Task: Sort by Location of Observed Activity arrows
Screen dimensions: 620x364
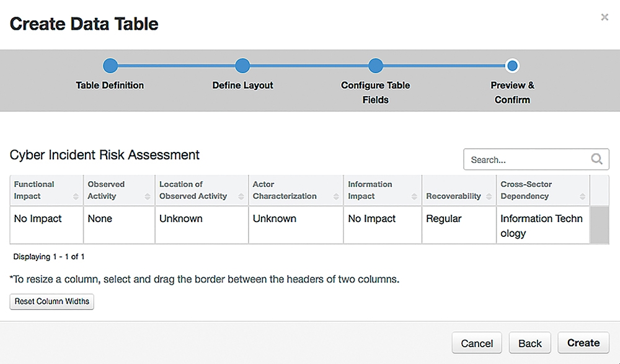Action: click(241, 196)
